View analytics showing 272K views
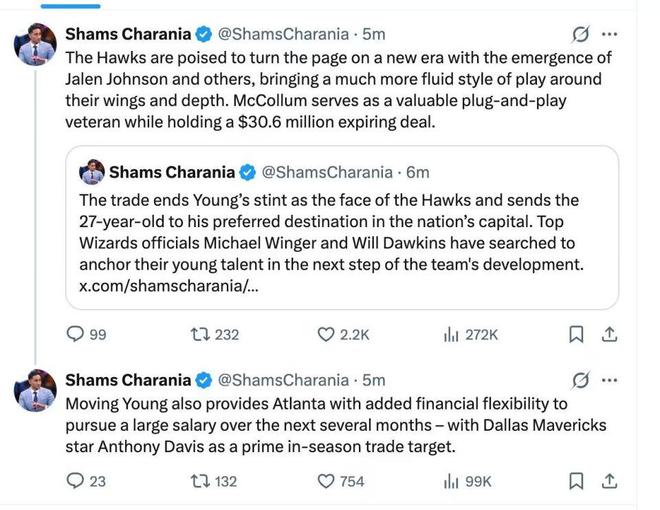This screenshot has width=660, height=510. point(451,335)
